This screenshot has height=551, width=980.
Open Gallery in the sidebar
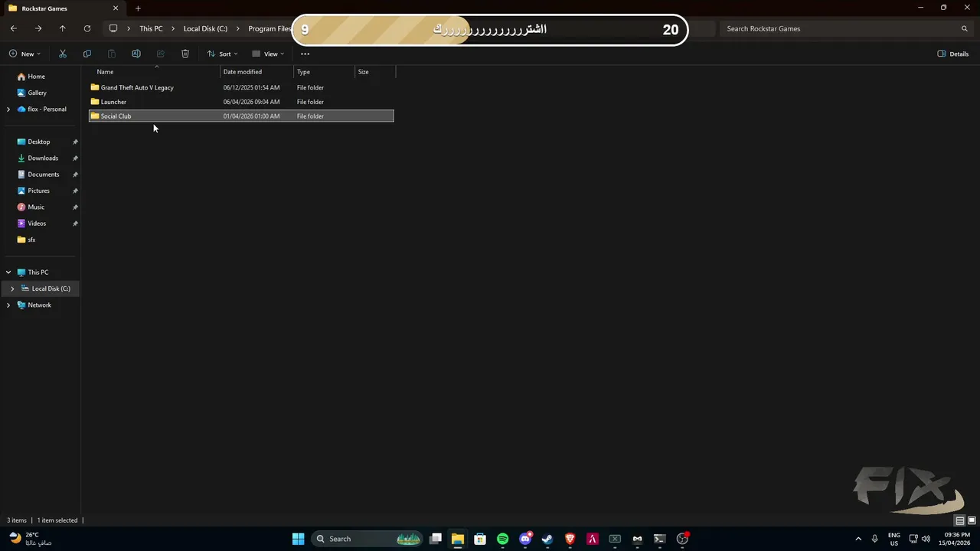pyautogui.click(x=37, y=93)
